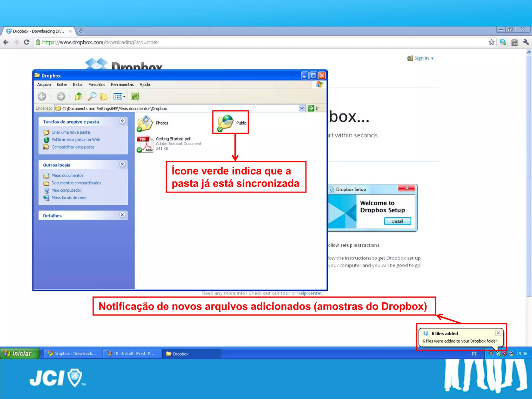The height and width of the screenshot is (399, 532).
Task: Click the Explorer Forward arrow button
Action: coord(61,97)
